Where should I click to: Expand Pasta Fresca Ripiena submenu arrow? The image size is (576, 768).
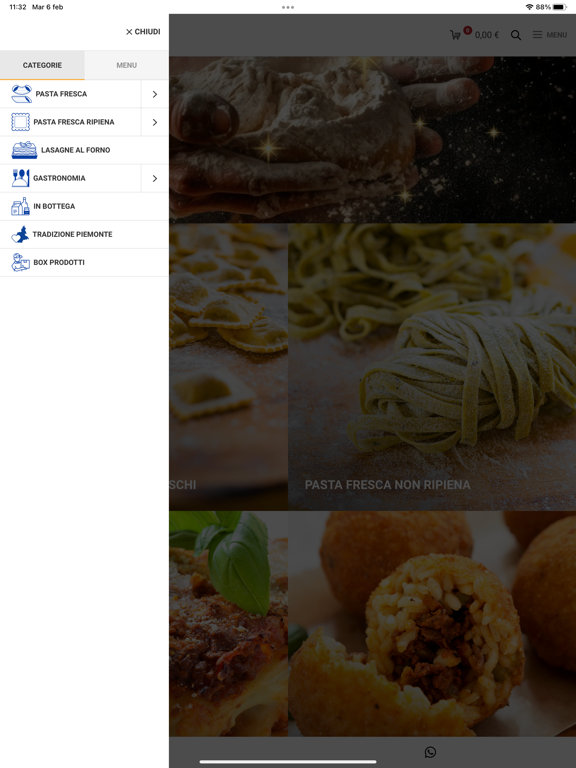click(155, 122)
